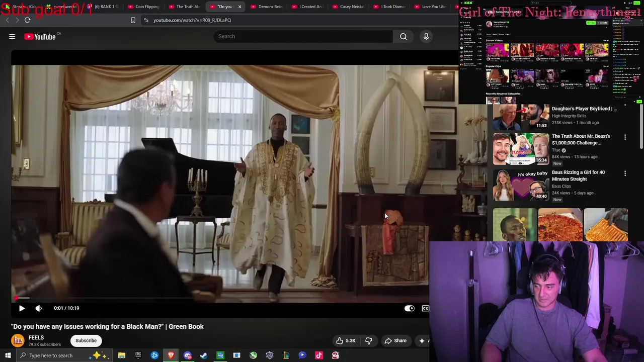This screenshot has width=644, height=362.
Task: Open Daughter's Player Boyfriend video thumbnail
Action: tap(521, 117)
